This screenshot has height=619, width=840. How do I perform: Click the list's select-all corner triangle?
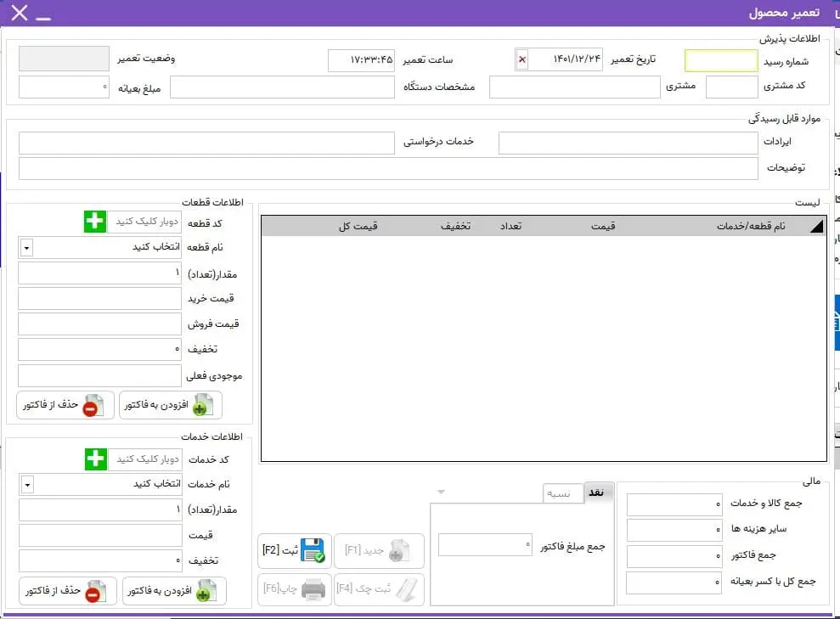pos(816,227)
